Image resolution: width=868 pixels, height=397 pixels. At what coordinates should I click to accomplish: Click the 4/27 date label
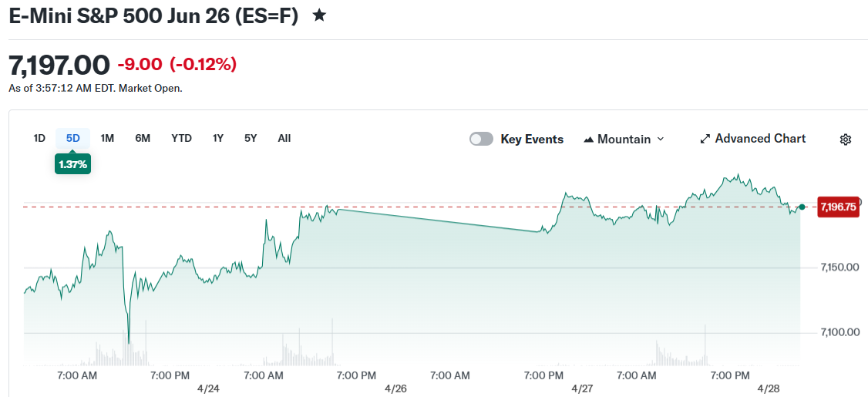[582, 389]
